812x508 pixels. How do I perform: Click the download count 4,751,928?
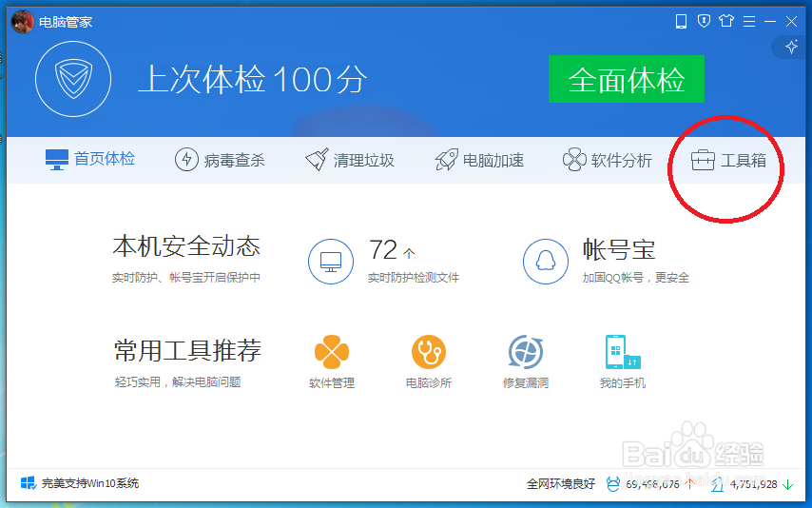coord(753,484)
